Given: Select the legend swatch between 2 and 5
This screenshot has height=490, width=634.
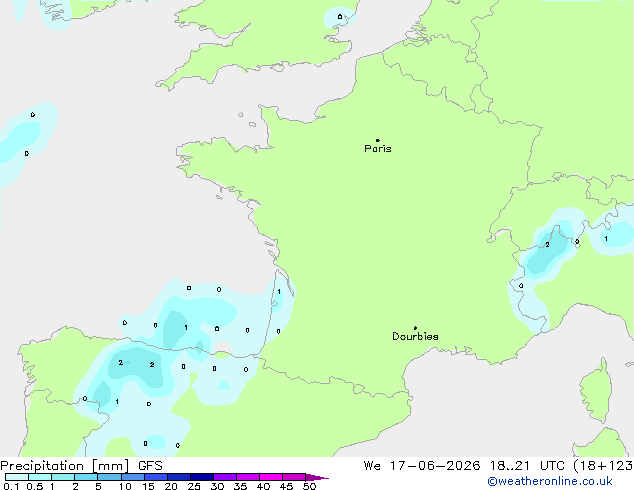Looking at the screenshot, I should click(86, 477).
